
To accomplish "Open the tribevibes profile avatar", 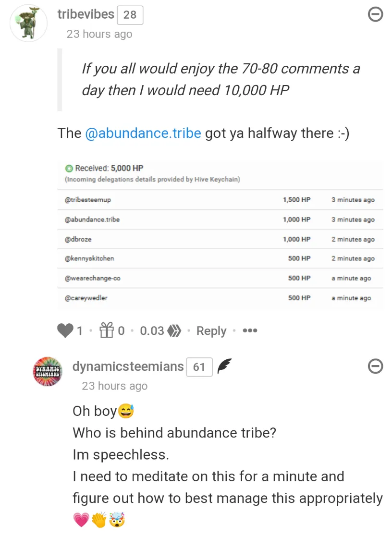I will [x=29, y=23].
